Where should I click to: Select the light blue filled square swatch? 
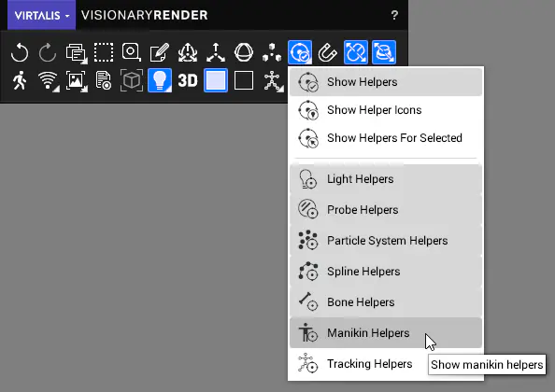click(216, 80)
